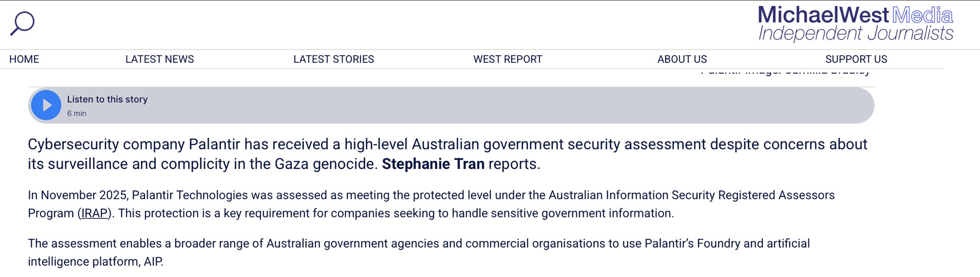980x277 pixels.
Task: Visit the ABOUT US page
Action: tap(682, 59)
